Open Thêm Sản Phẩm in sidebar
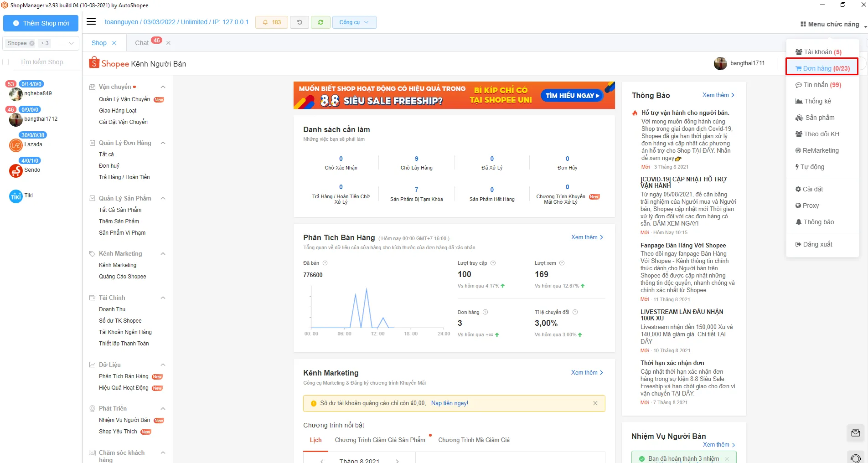This screenshot has height=463, width=868. pos(119,221)
